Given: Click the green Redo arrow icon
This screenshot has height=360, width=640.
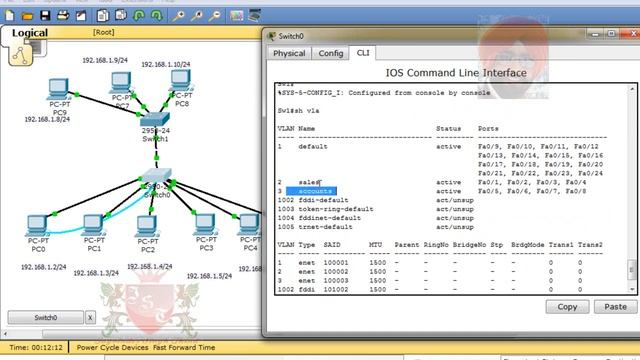Looking at the screenshot, I should [157, 16].
